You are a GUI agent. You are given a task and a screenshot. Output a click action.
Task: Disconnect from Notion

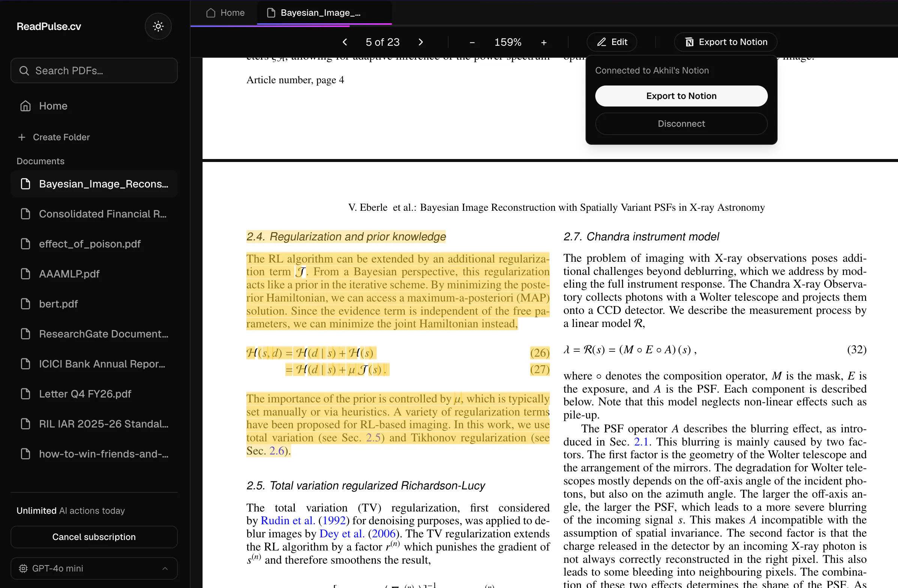click(x=681, y=124)
